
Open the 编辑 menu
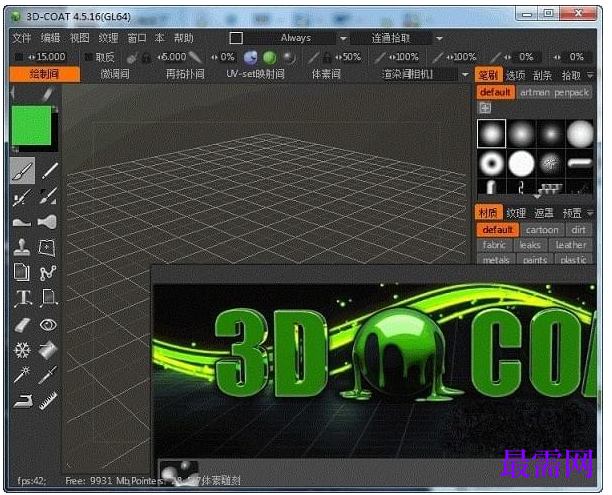click(50, 38)
